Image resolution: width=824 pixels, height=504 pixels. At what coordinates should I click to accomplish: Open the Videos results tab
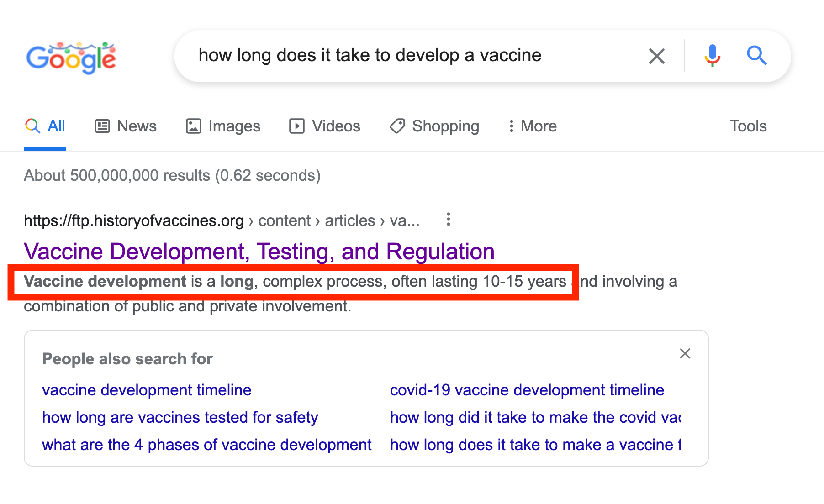(325, 126)
